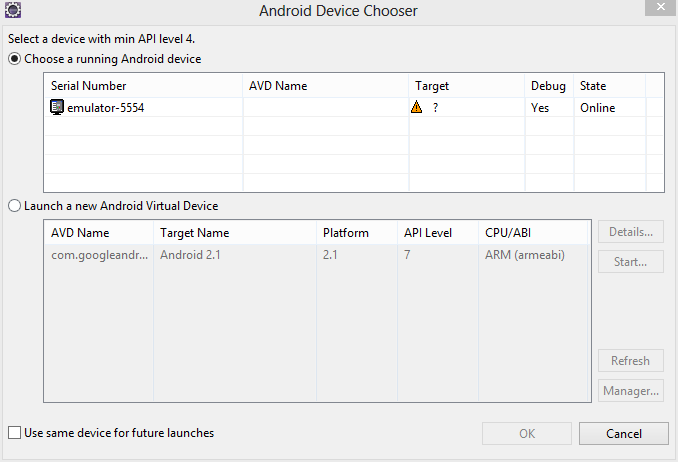Click the Platform column header
Image resolution: width=678 pixels, height=462 pixels.
tap(357, 233)
